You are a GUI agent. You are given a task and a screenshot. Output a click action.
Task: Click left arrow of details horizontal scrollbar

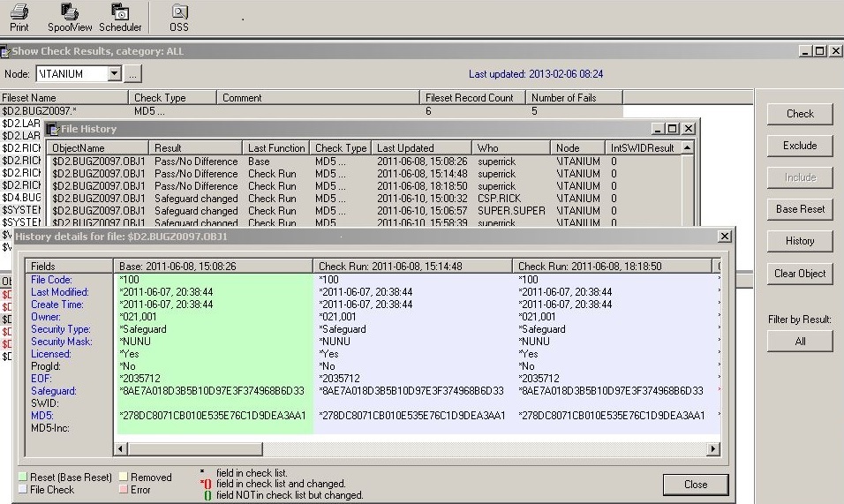tap(121, 448)
